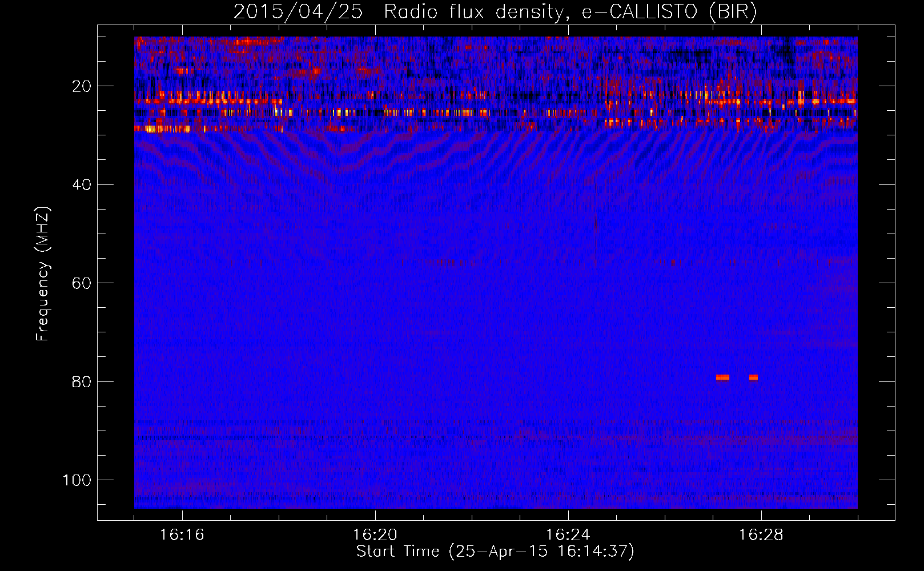Screen dimensions: 924x571
Task: Click the 16:28 time tick label
Action: click(761, 535)
